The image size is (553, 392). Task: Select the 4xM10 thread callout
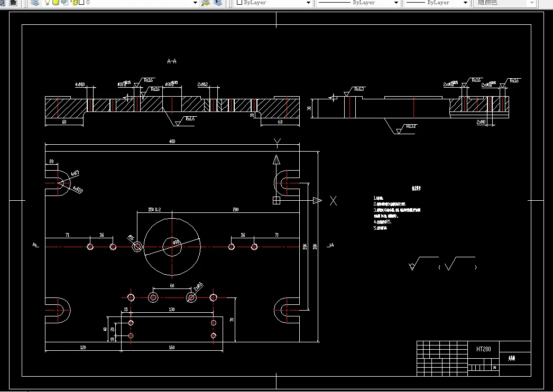pos(80,85)
